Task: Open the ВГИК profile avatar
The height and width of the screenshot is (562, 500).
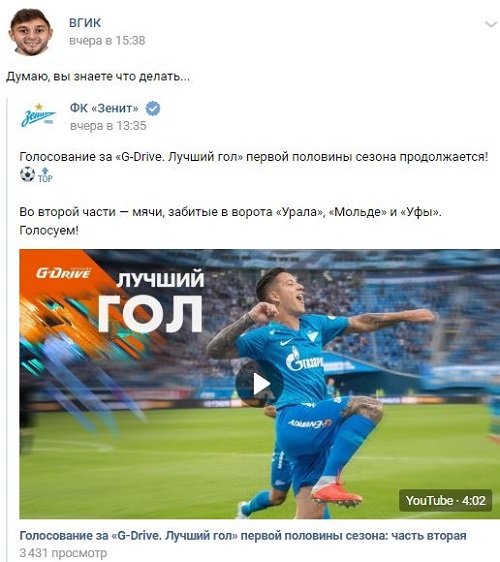Action: [x=31, y=32]
